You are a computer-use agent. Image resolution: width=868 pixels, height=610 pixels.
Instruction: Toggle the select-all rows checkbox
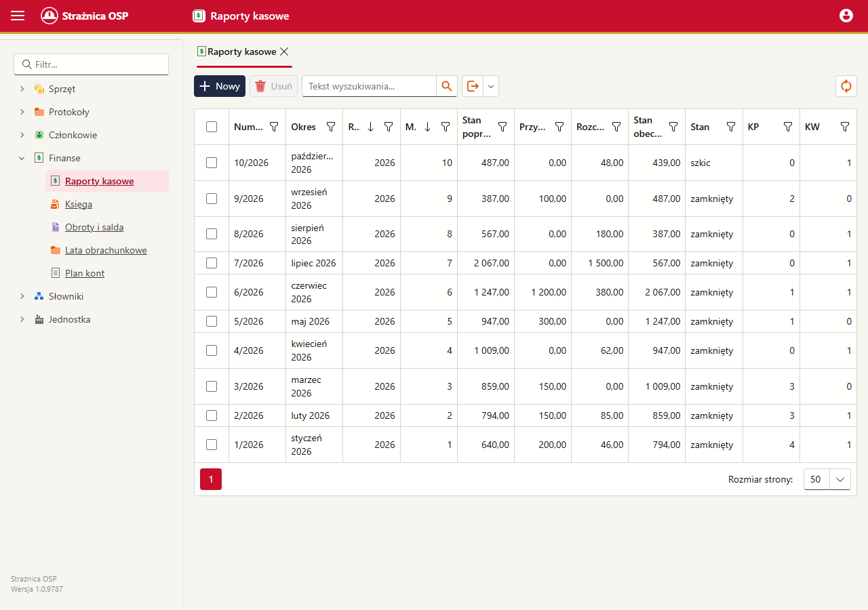point(212,127)
